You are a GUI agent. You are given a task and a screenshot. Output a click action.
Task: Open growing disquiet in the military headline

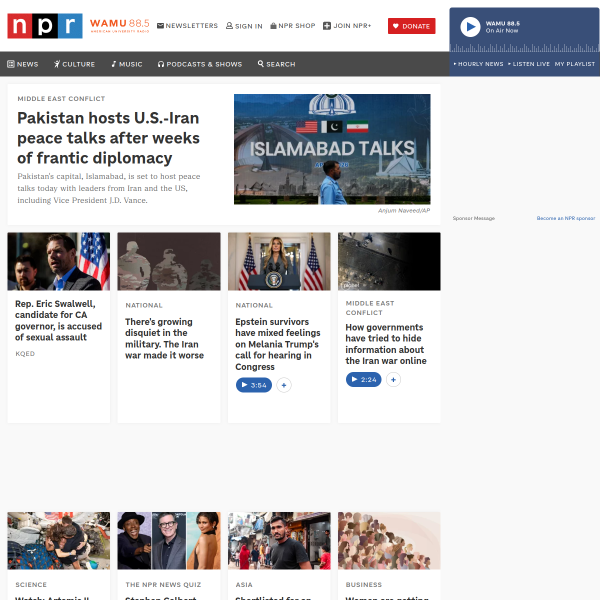tap(165, 339)
